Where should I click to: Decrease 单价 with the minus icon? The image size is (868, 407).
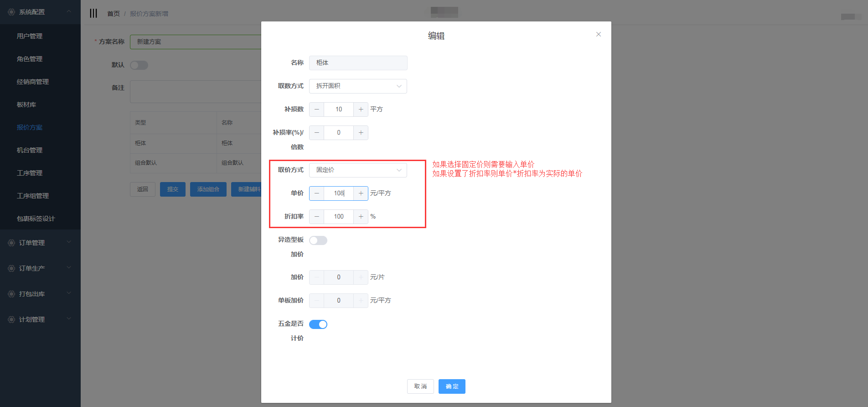317,193
